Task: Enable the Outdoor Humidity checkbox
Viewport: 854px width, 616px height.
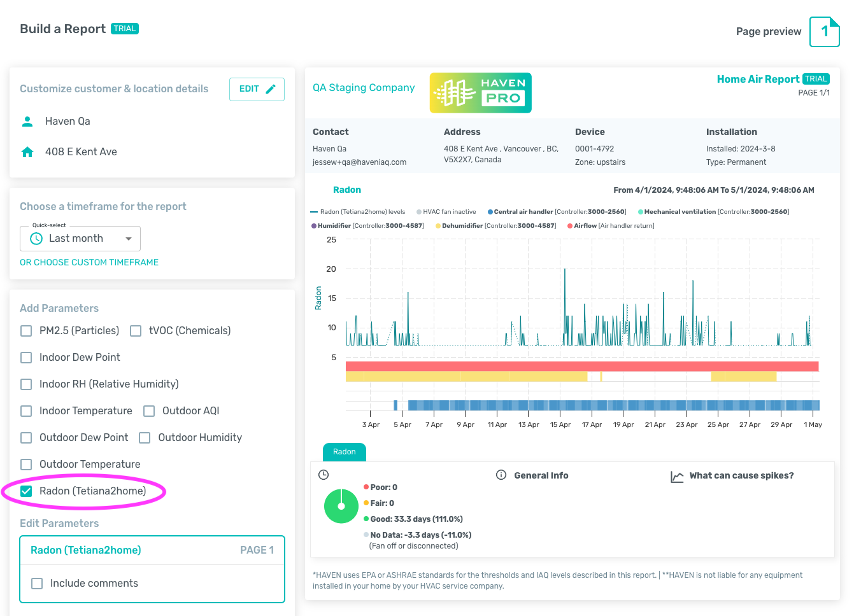Action: [x=145, y=438]
